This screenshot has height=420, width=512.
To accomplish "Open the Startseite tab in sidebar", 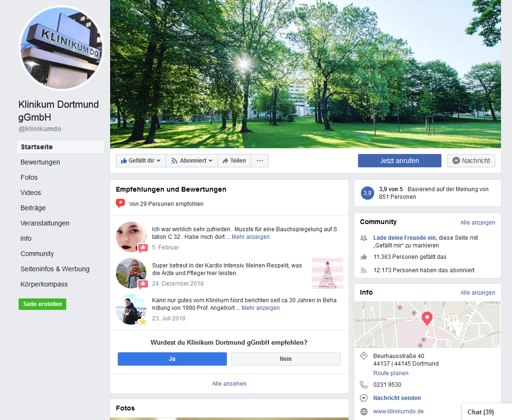I will (x=61, y=147).
